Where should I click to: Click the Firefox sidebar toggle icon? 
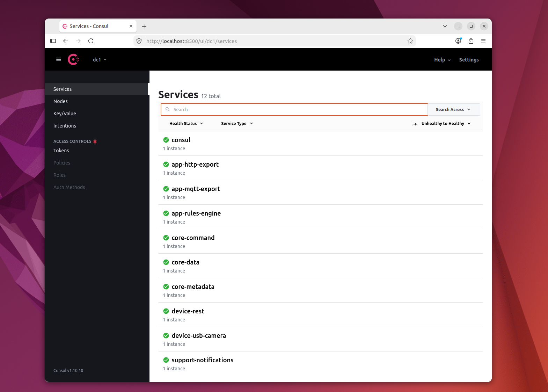tap(53, 41)
